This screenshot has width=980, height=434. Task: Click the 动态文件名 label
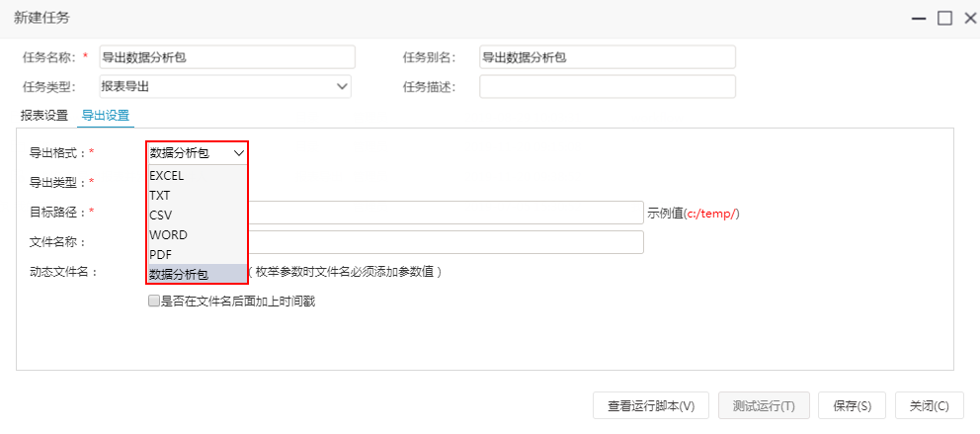(63, 272)
